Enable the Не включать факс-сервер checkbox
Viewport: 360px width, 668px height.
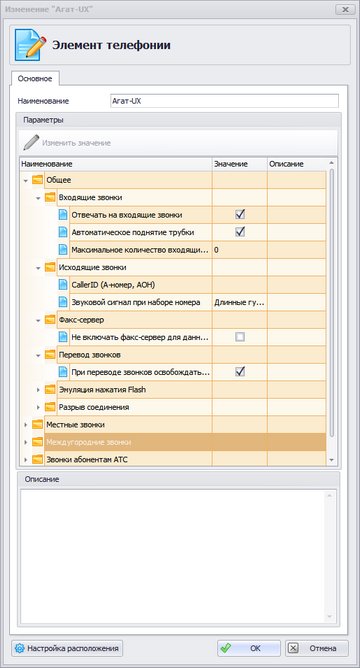pos(240,337)
